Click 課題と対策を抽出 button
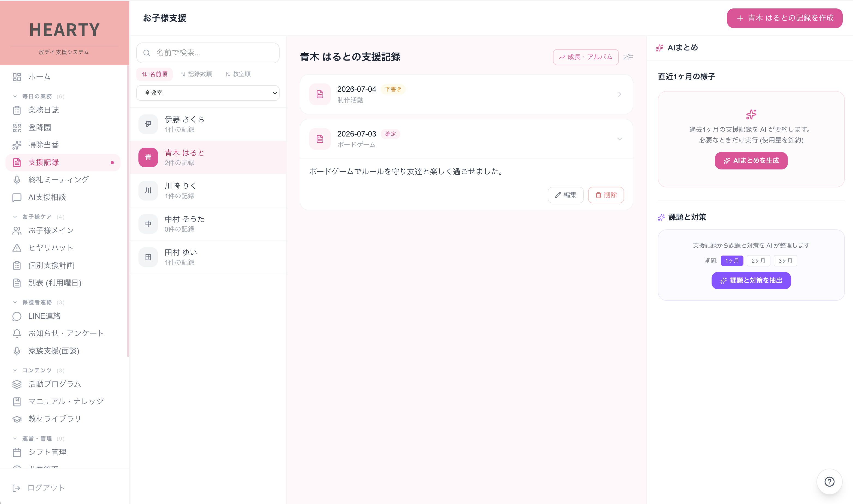853x504 pixels. 751,281
